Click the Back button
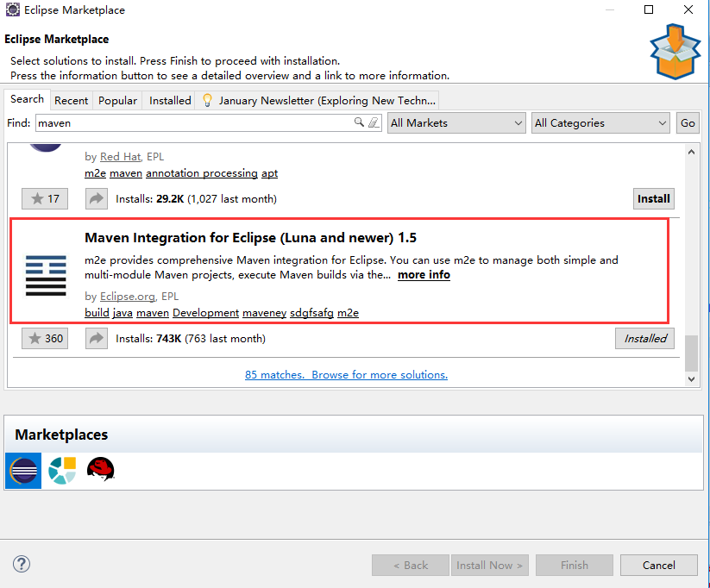Screen dimensions: 710x588 pos(411,565)
